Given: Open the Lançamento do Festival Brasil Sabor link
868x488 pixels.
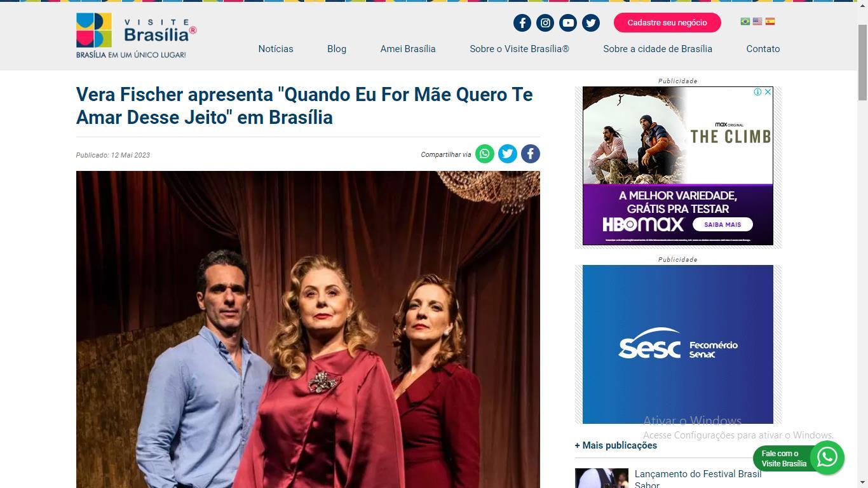Looking at the screenshot, I should (x=698, y=479).
